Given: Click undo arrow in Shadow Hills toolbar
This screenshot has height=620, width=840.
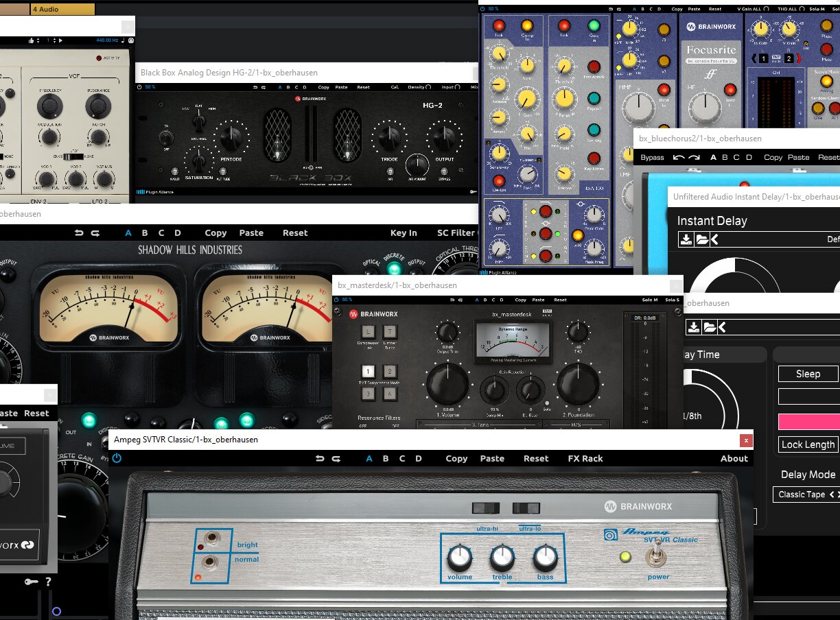Looking at the screenshot, I should [79, 233].
